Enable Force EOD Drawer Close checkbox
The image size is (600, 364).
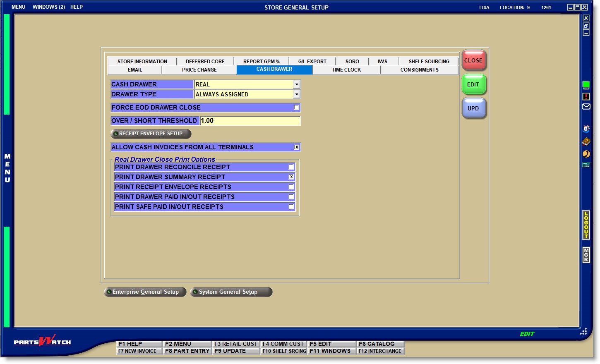(296, 108)
